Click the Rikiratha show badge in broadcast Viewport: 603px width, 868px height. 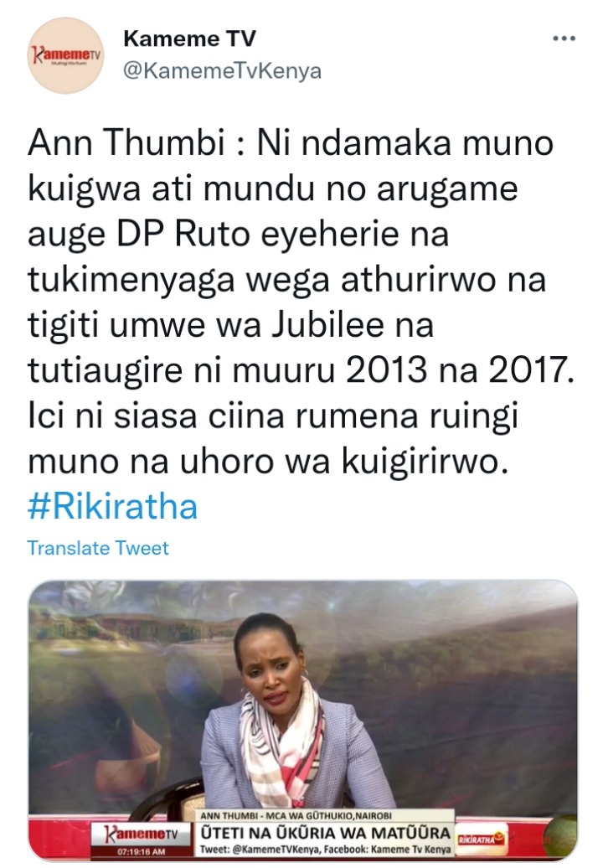coord(481,840)
